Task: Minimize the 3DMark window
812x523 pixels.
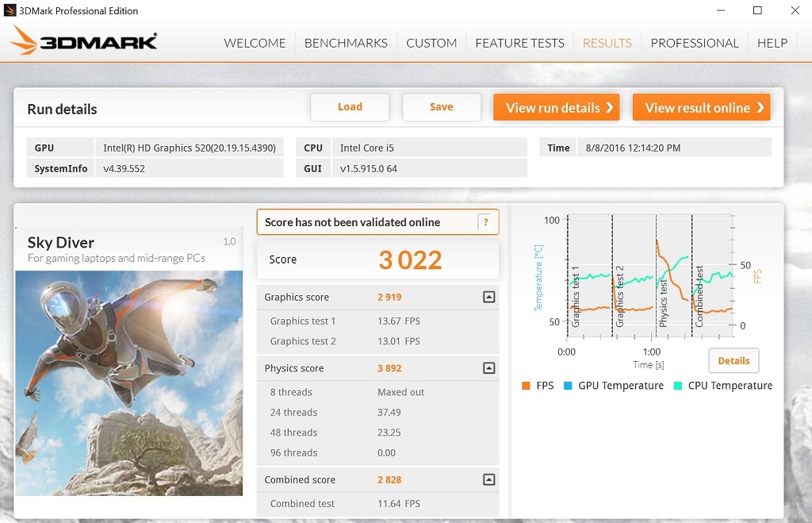Action: [x=720, y=10]
